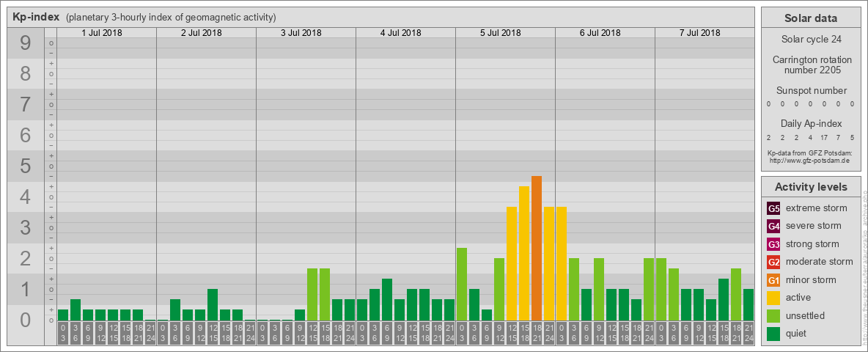Click the 7 Jul 2018 date header
The height and width of the screenshot is (352, 868).
click(699, 33)
